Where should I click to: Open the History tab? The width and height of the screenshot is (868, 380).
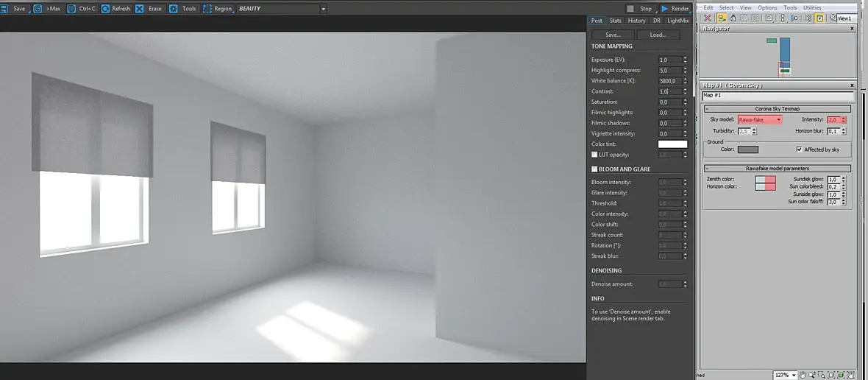(x=636, y=21)
